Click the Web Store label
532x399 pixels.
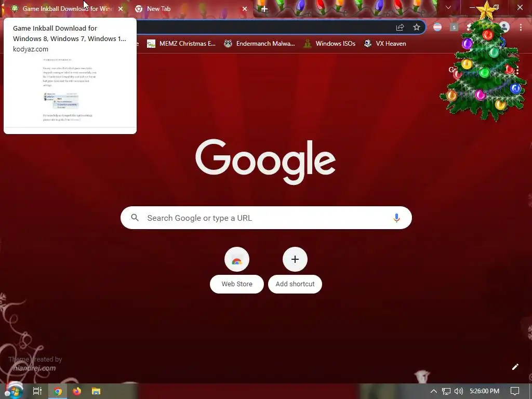click(x=237, y=284)
